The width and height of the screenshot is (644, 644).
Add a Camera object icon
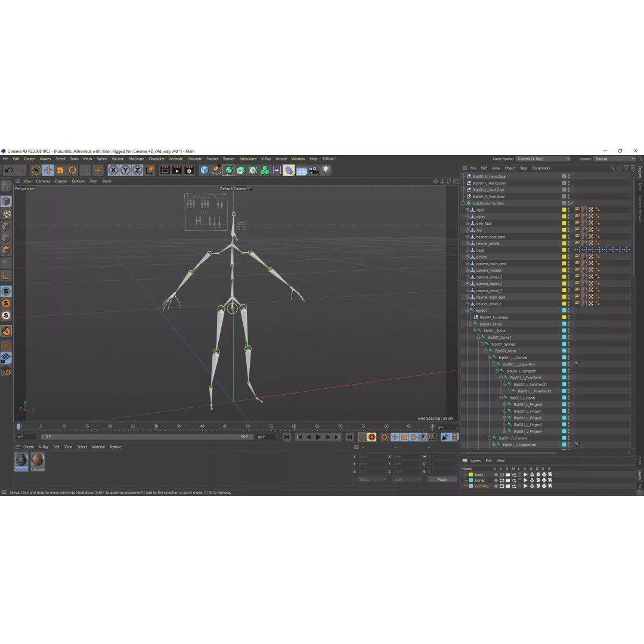click(314, 170)
